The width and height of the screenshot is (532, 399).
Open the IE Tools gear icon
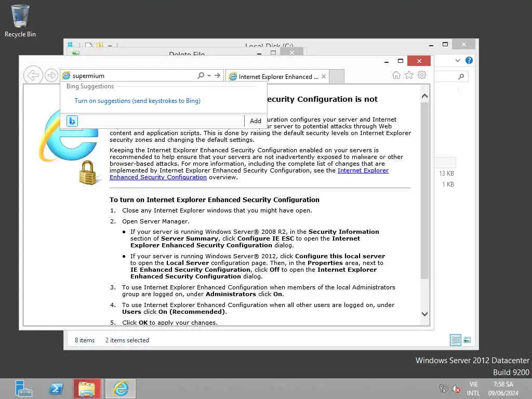422,75
